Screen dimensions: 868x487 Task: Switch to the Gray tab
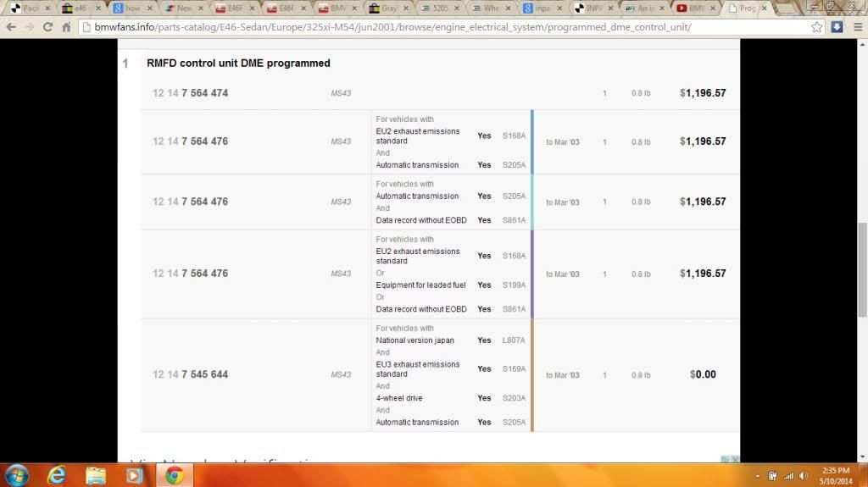(389, 8)
